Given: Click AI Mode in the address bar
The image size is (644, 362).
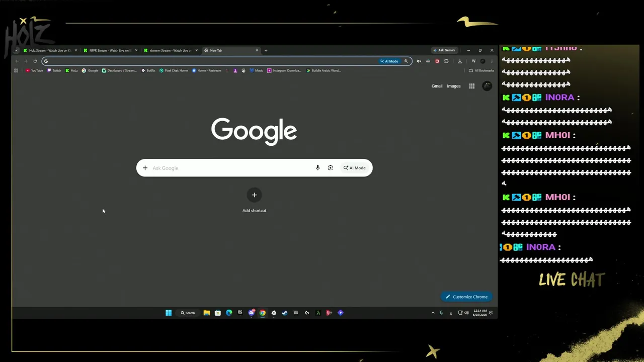Looking at the screenshot, I should click(x=389, y=61).
